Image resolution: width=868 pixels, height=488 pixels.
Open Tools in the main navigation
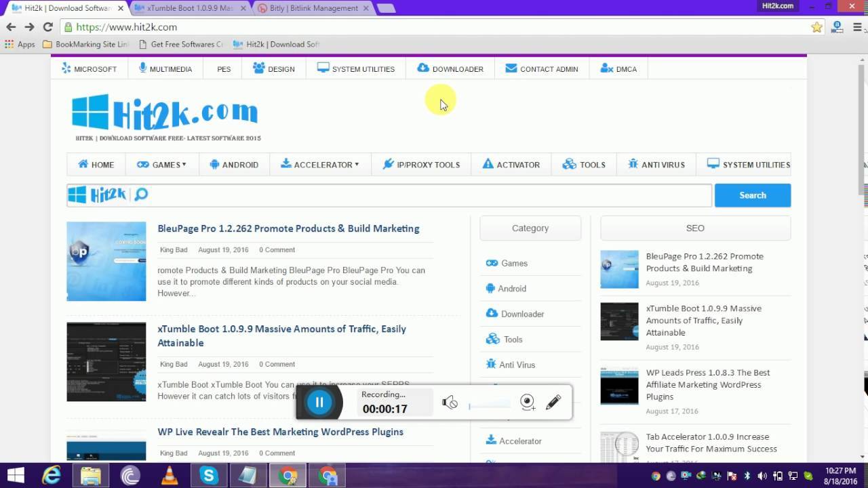pyautogui.click(x=584, y=164)
